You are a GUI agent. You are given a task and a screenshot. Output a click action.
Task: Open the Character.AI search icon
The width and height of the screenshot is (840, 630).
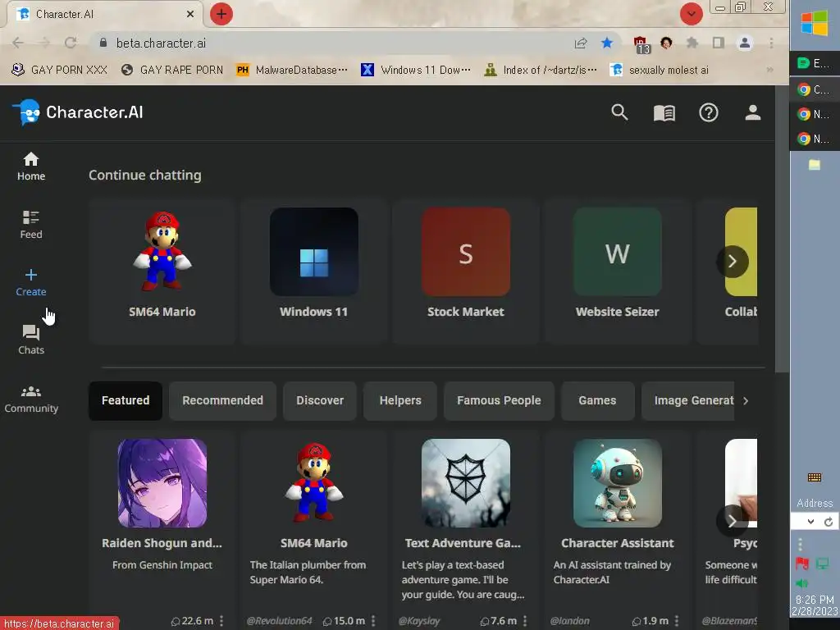click(x=619, y=112)
